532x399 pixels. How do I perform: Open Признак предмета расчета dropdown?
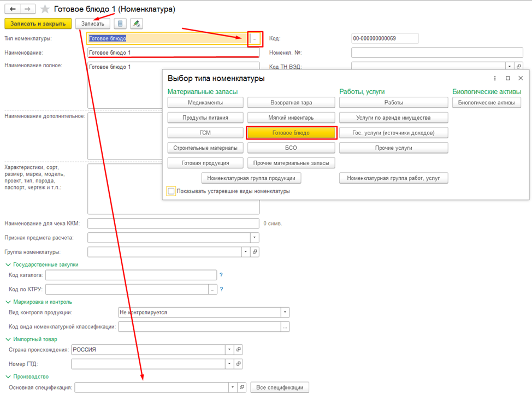(x=255, y=237)
